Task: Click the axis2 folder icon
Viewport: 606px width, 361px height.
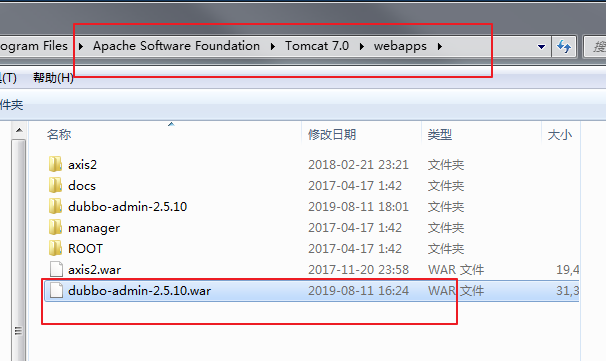Action: pyautogui.click(x=55, y=164)
